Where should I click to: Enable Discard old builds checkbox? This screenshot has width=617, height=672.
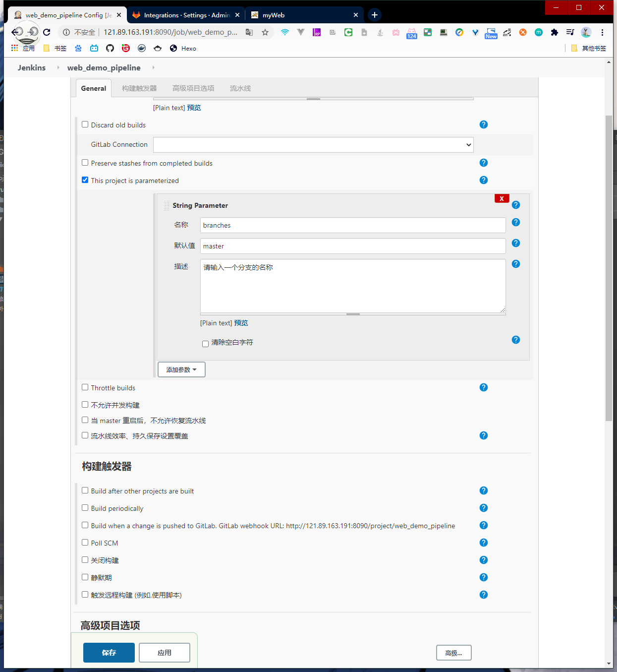(85, 124)
